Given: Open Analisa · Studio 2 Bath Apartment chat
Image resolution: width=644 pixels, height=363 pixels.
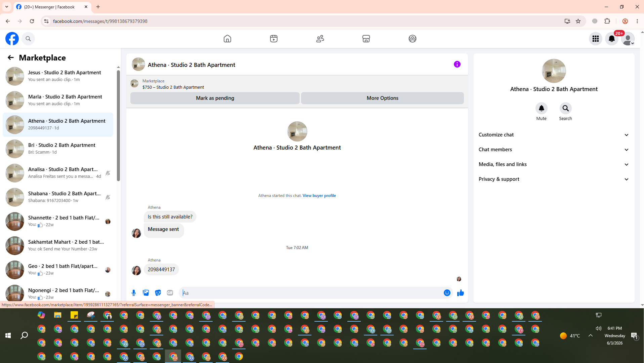Looking at the screenshot, I should [58, 173].
